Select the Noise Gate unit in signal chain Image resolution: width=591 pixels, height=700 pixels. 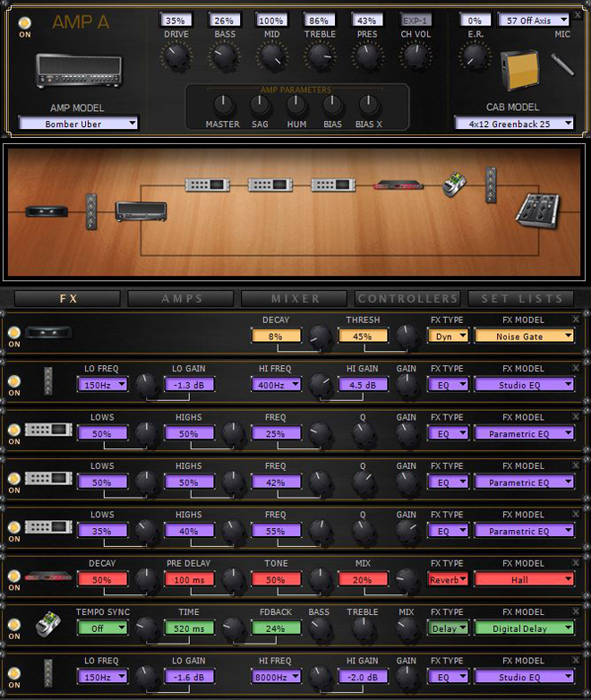click(47, 211)
